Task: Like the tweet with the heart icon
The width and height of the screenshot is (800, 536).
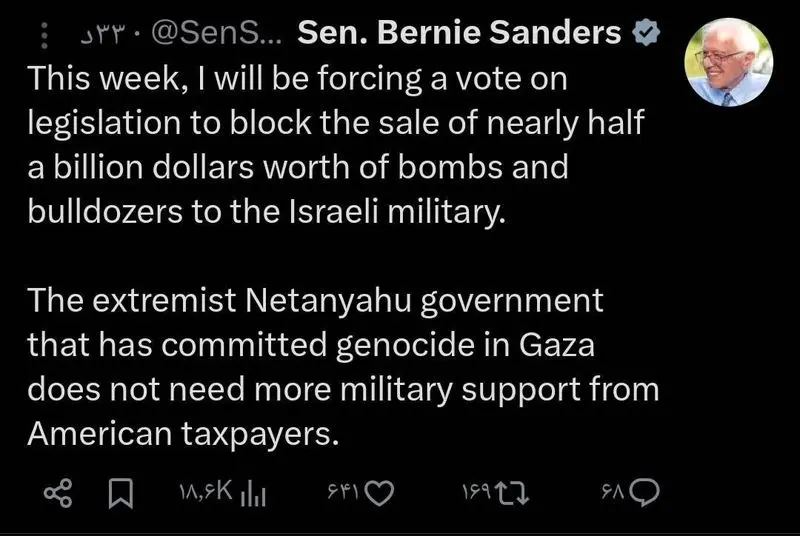Action: click(x=382, y=491)
